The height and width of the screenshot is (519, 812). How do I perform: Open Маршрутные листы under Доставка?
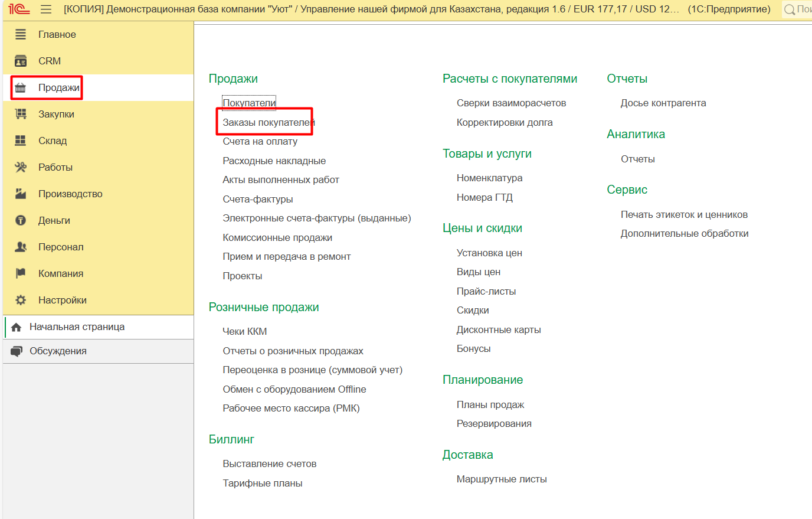coord(501,479)
